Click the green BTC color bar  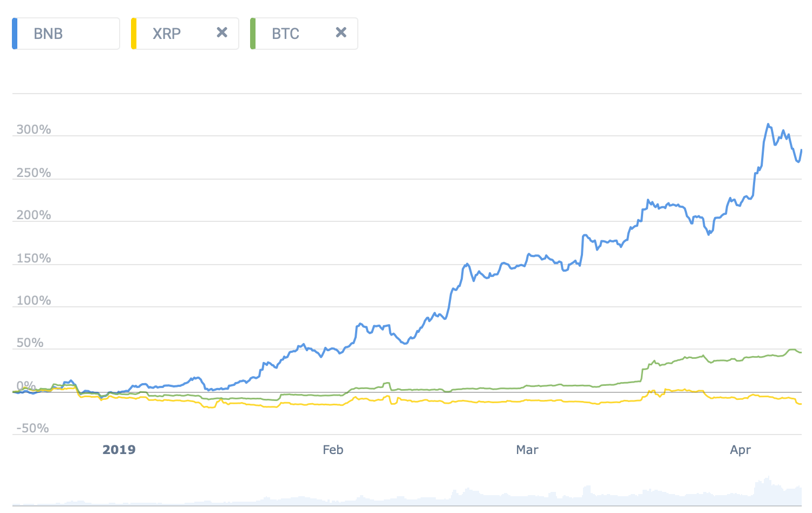tap(253, 34)
